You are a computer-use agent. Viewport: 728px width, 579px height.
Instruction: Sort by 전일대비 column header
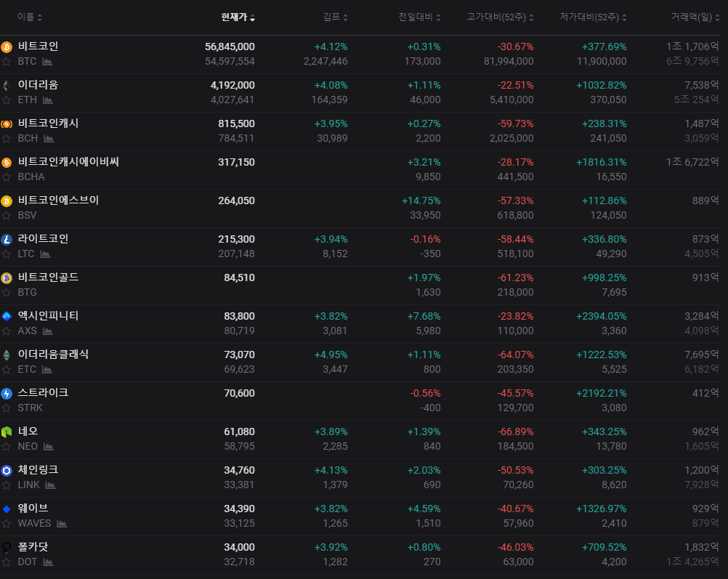pyautogui.click(x=419, y=17)
